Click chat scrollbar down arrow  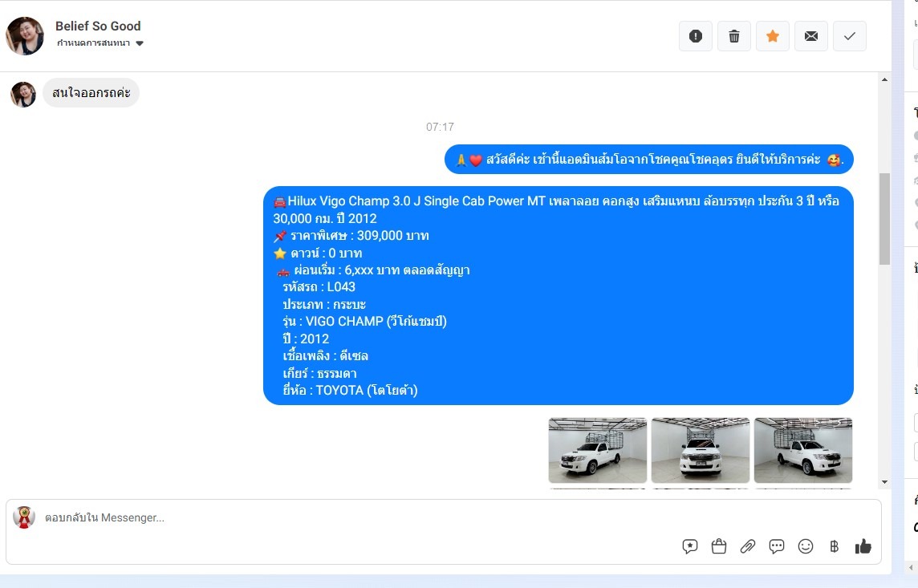point(884,482)
